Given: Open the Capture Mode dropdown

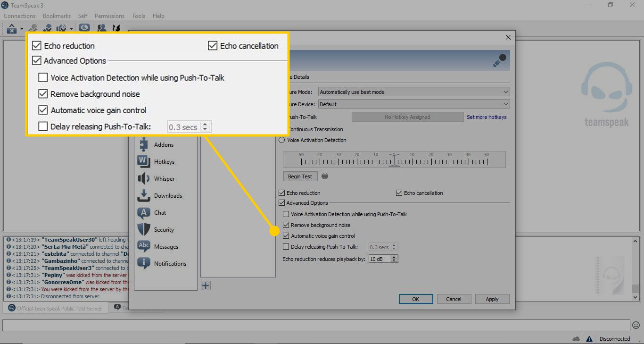Looking at the screenshot, I should pos(414,92).
